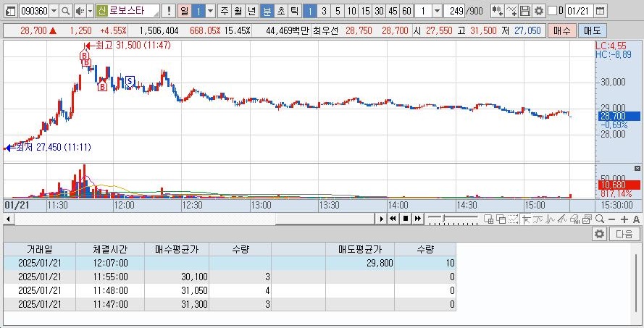644x328 pixels.
Task: Click the chart image capture icon
Action: click(x=587, y=219)
